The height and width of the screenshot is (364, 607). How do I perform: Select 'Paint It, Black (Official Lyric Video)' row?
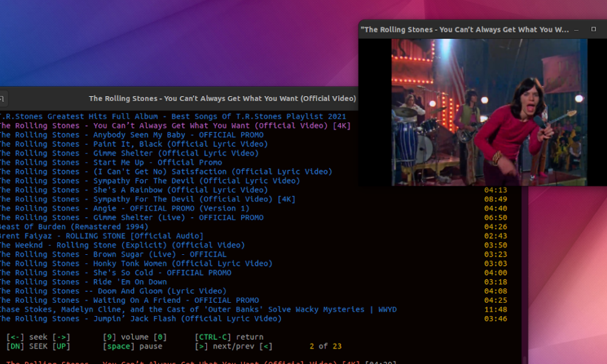click(134, 144)
